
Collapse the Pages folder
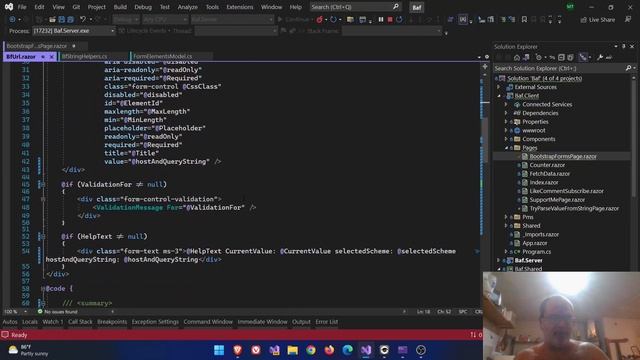click(507, 148)
